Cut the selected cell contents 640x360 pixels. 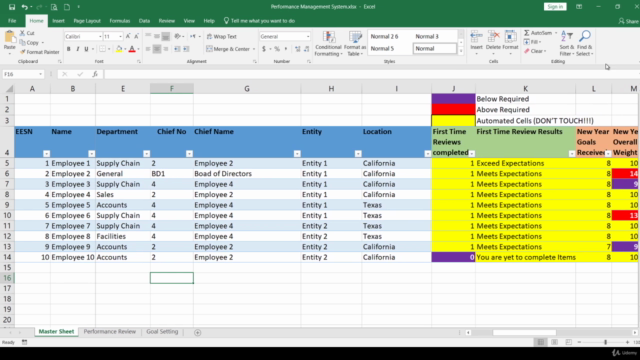tap(27, 33)
